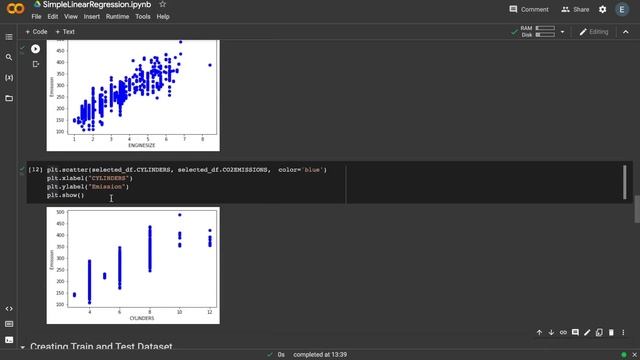Open the command palette icon

coord(9,324)
